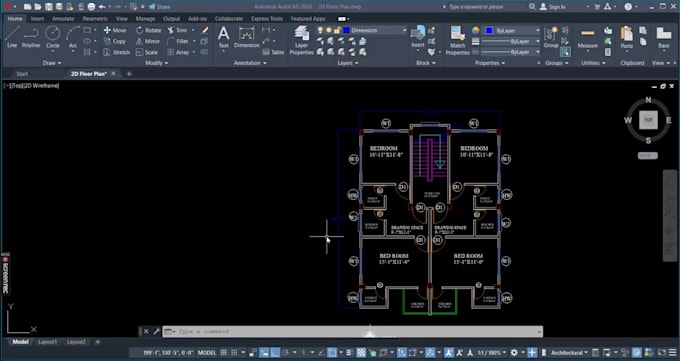Screen dimensions: 680x361
Task: Expand the Draw panel
Action: (x=52, y=63)
